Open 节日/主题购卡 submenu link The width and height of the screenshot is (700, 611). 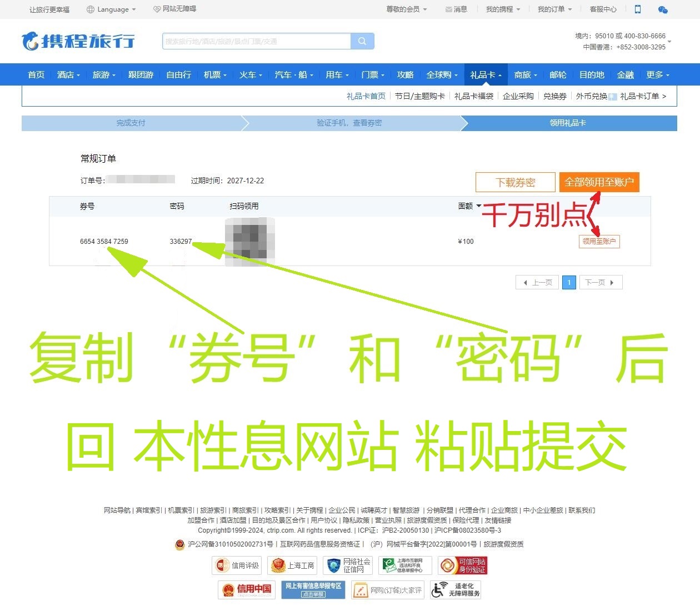tap(420, 96)
